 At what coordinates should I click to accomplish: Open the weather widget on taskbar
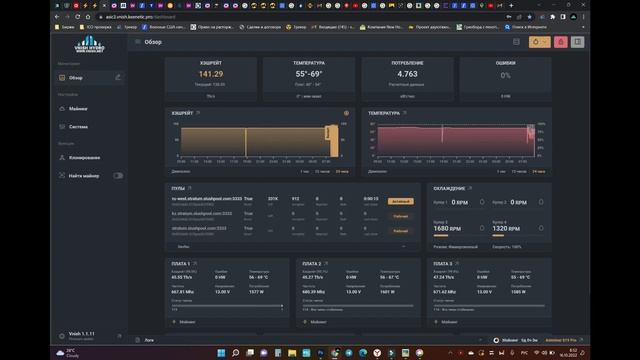tap(68, 353)
